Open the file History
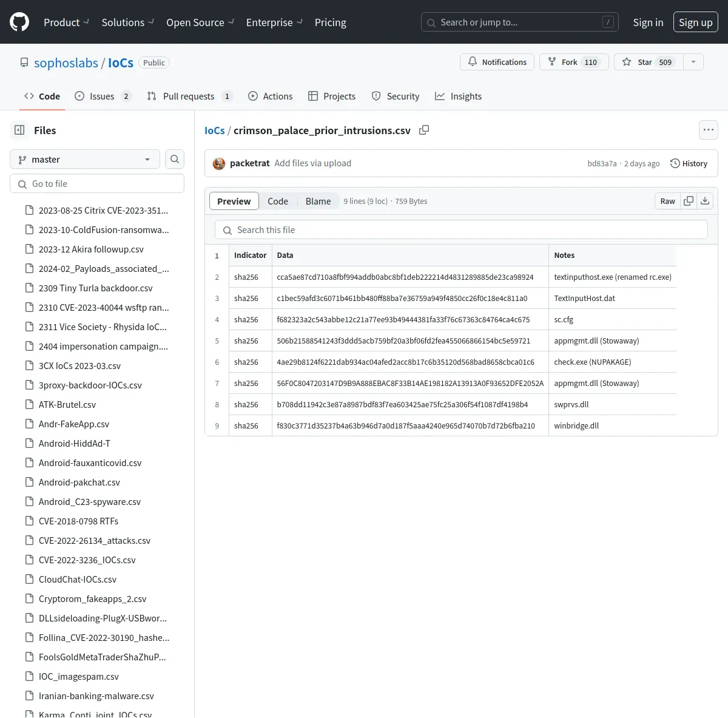Image resolution: width=728 pixels, height=718 pixels. 689,163
